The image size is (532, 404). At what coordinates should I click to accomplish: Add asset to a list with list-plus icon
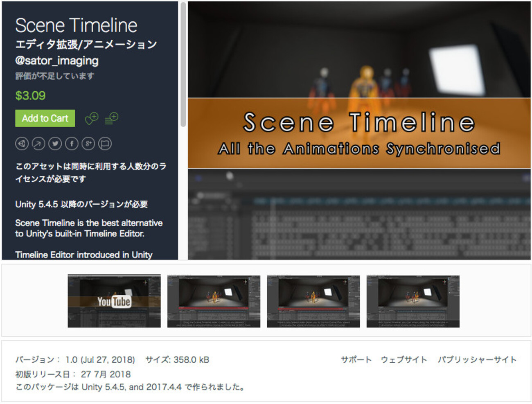tap(111, 118)
